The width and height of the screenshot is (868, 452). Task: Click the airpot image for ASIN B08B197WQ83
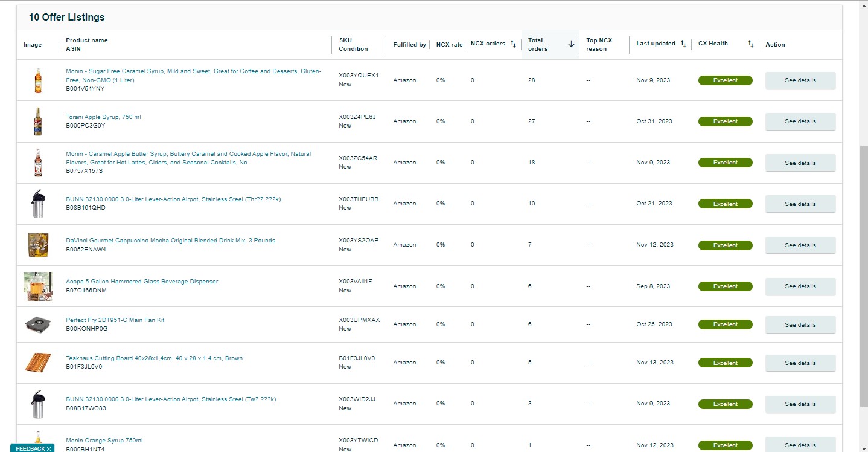point(38,404)
